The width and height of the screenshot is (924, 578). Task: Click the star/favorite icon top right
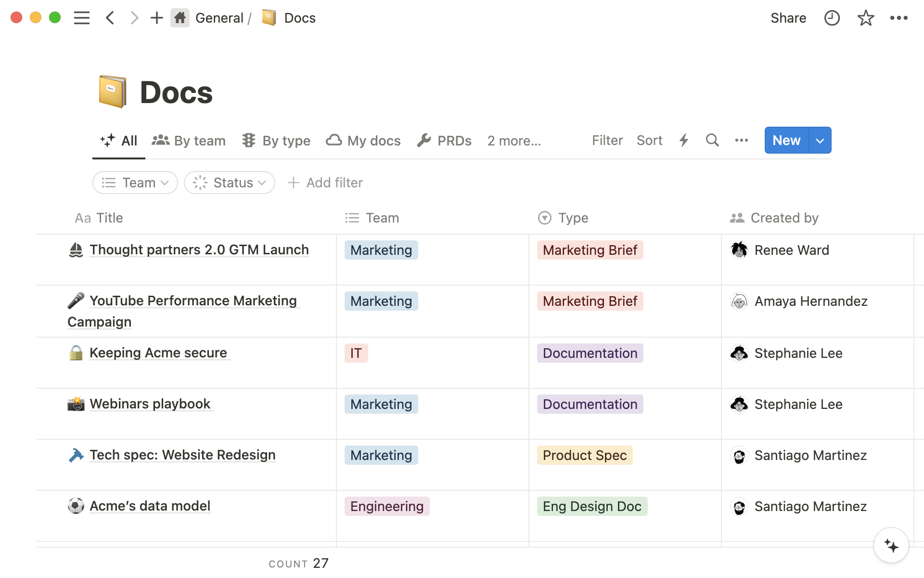(x=865, y=18)
